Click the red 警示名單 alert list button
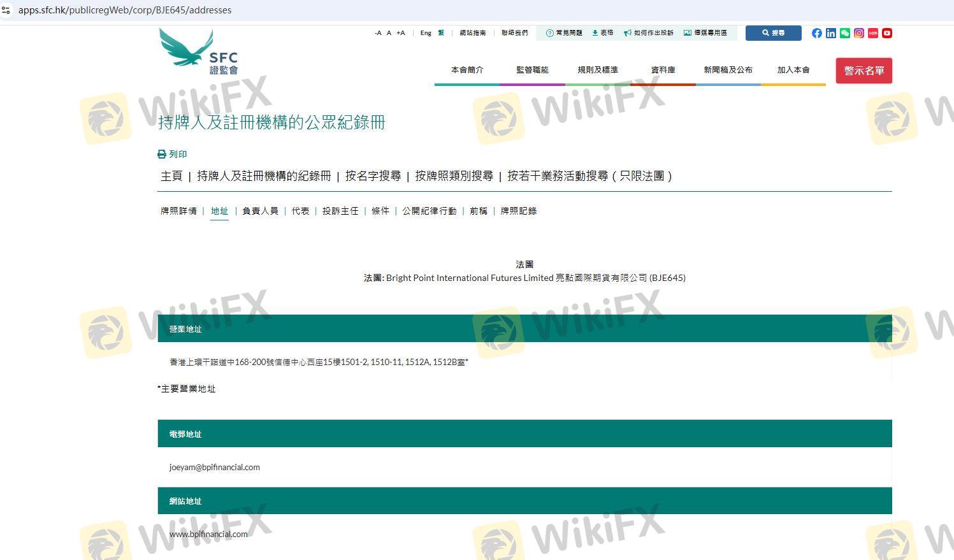This screenshot has height=560, width=954. click(x=864, y=71)
